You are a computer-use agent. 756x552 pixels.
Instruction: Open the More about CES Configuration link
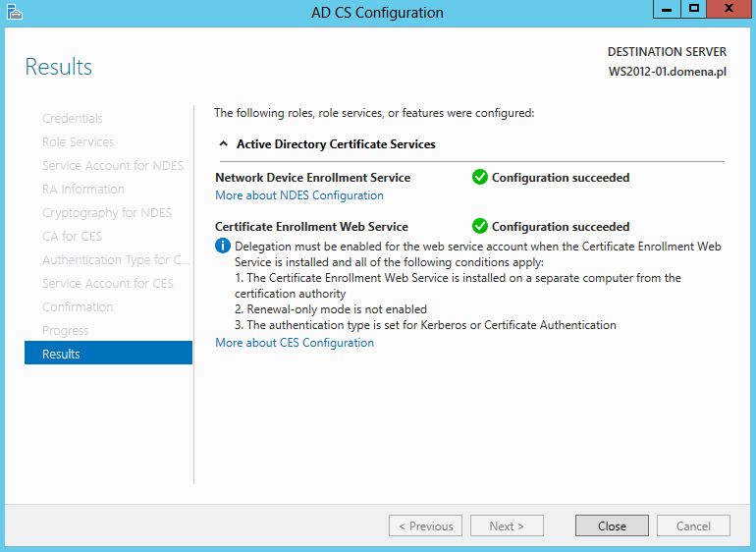coord(295,343)
